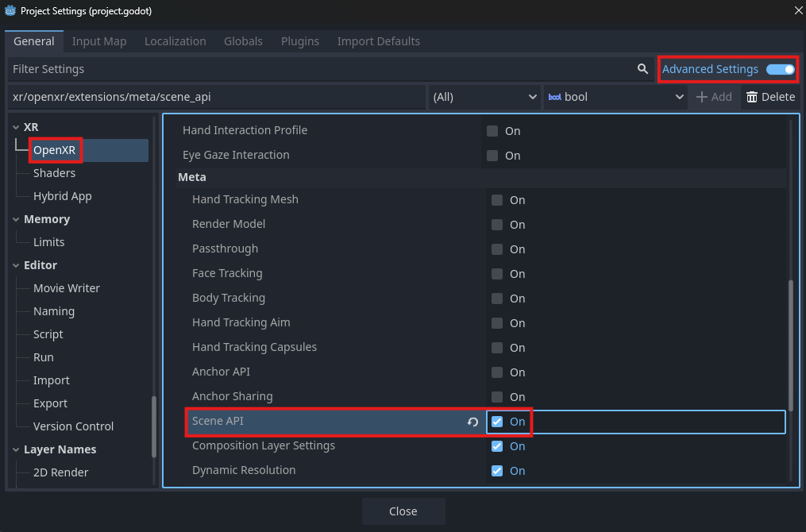Click the Godot logo icon in title bar
This screenshot has width=806, height=532.
point(10,10)
